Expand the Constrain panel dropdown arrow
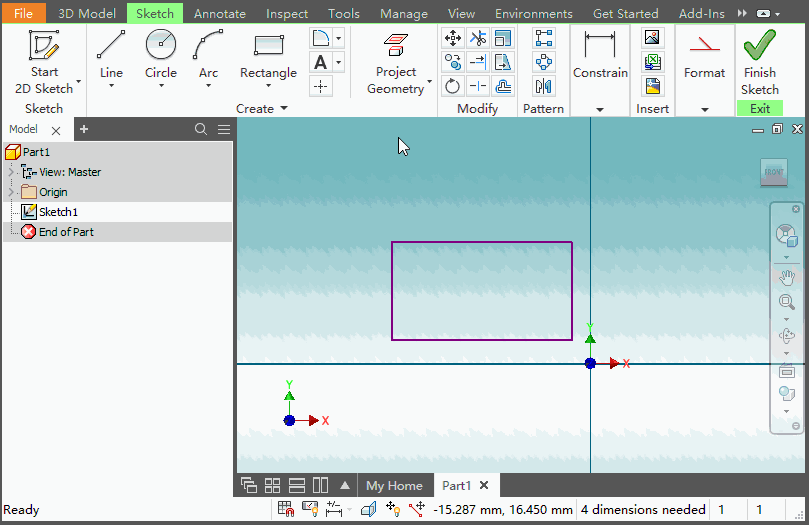 point(600,109)
